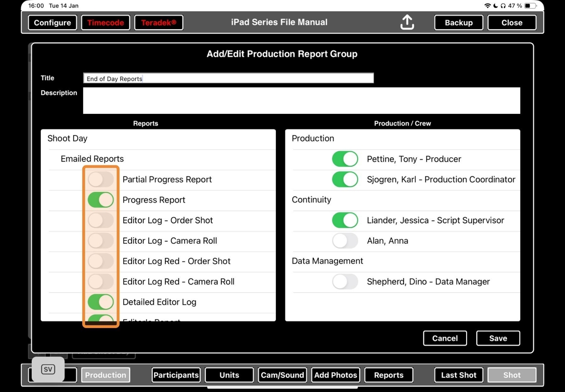Open the Reports tab in bottom bar
Screen dimensions: 565x392
pyautogui.click(x=389, y=375)
